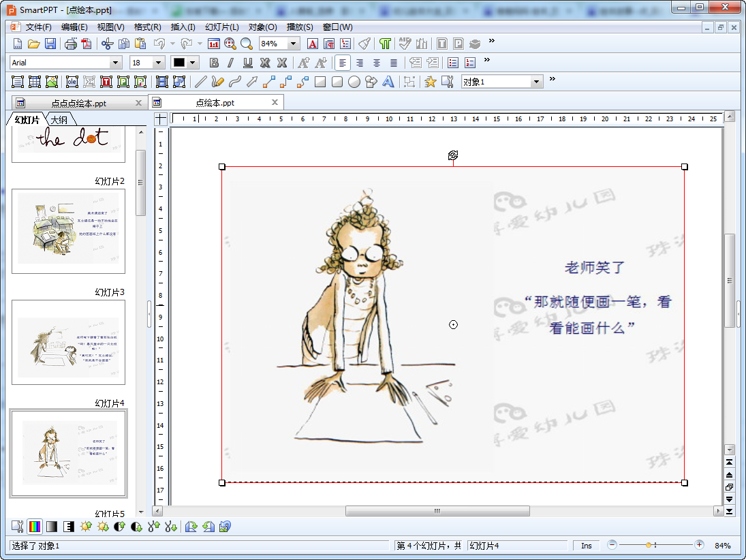The height and width of the screenshot is (560, 746).
Task: Click the Undo arrow icon
Action: [x=159, y=44]
